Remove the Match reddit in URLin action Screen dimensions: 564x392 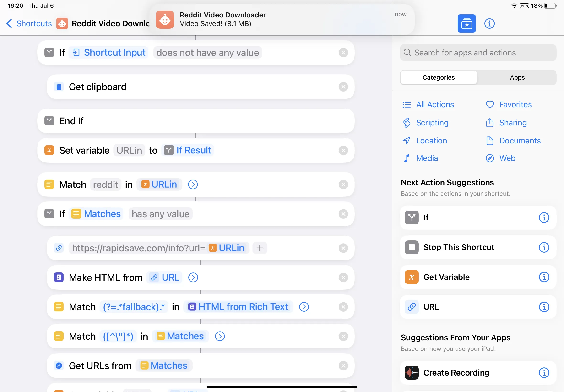tap(343, 185)
